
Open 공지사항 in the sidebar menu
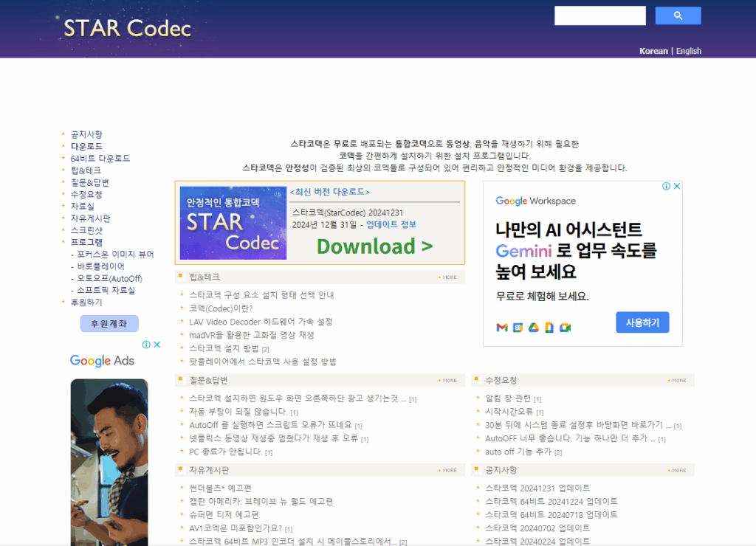coord(86,134)
